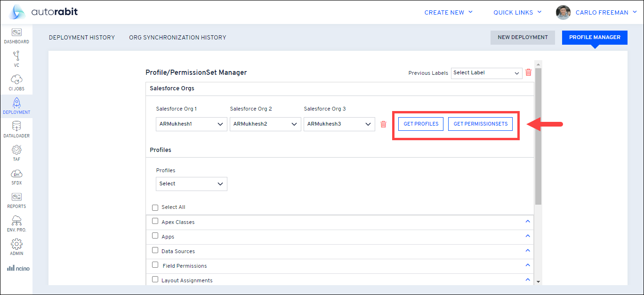Tick the Apex Classes checkbox

click(155, 221)
